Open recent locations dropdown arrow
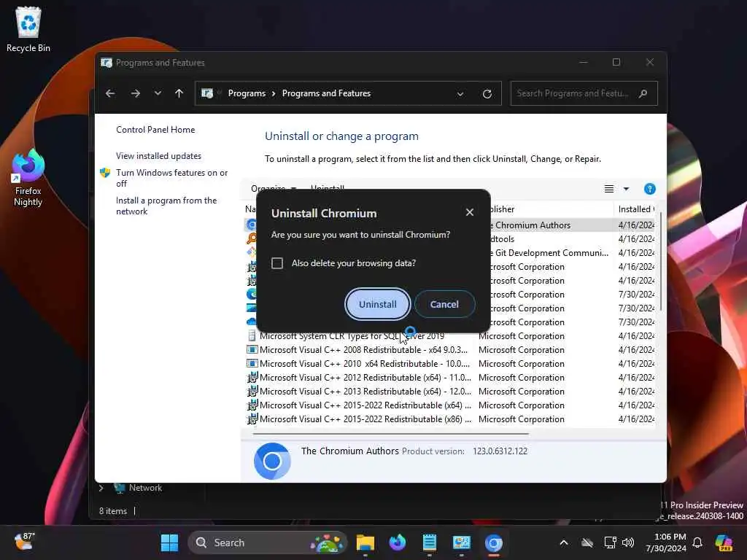Screen dimensions: 747x560 (158, 93)
